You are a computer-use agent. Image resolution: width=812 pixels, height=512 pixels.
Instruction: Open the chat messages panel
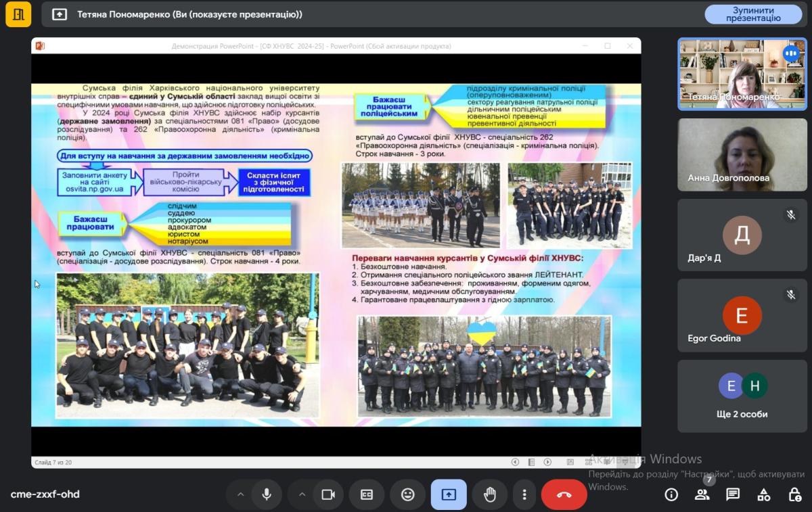pyautogui.click(x=733, y=494)
